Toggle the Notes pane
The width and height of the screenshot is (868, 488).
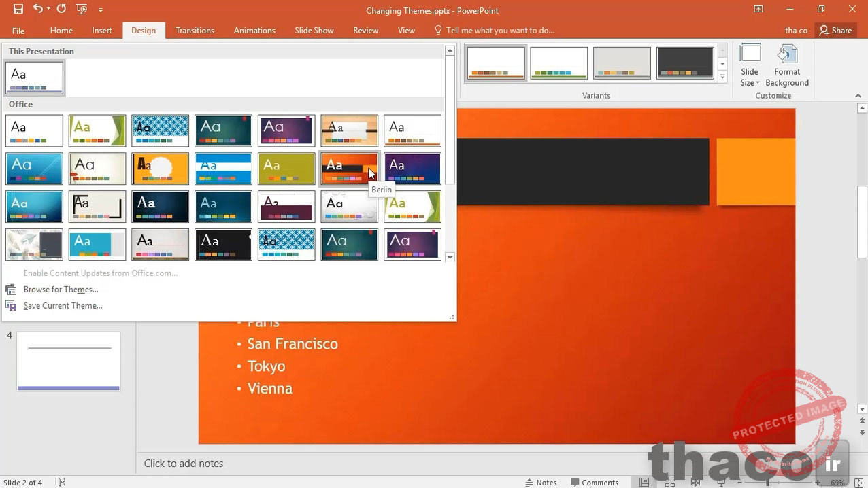(541, 483)
